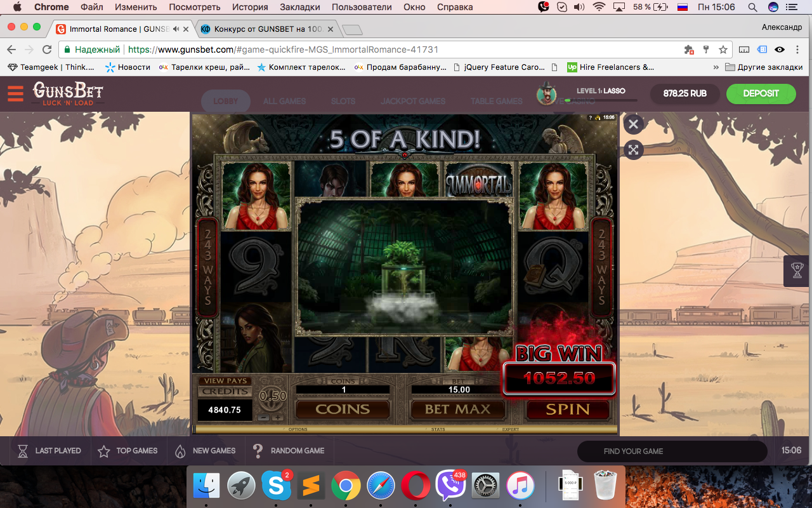Decrease coin size with the minus button
Screen dimensions: 812x508
pyautogui.click(x=264, y=417)
